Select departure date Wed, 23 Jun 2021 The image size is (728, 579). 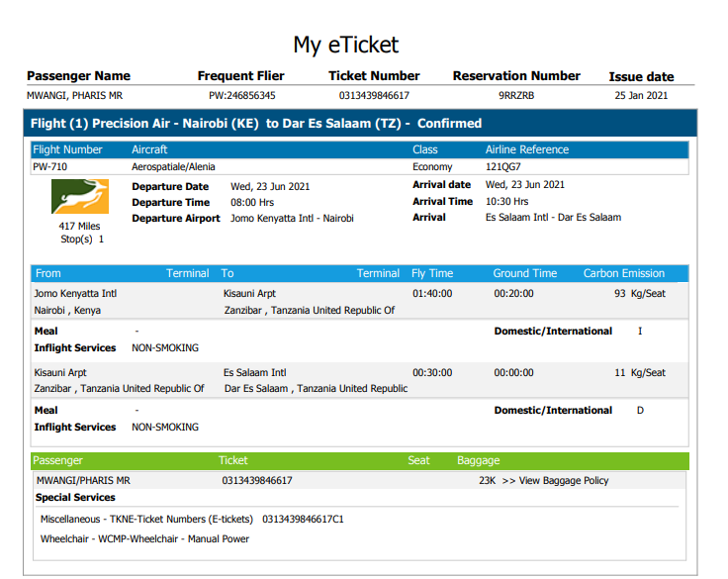pyautogui.click(x=270, y=187)
